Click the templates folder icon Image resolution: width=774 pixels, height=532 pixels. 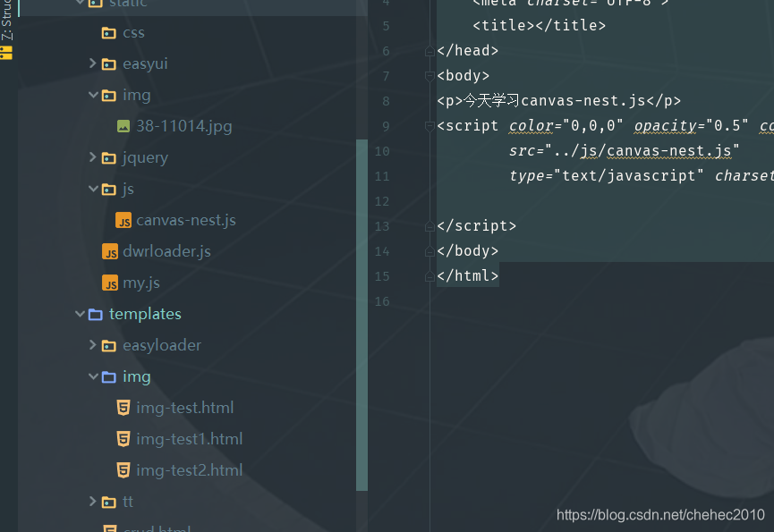95,315
